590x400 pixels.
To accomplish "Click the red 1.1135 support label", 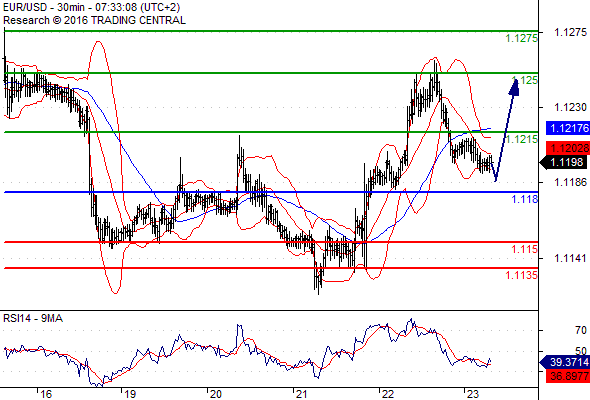I will click(x=521, y=275).
